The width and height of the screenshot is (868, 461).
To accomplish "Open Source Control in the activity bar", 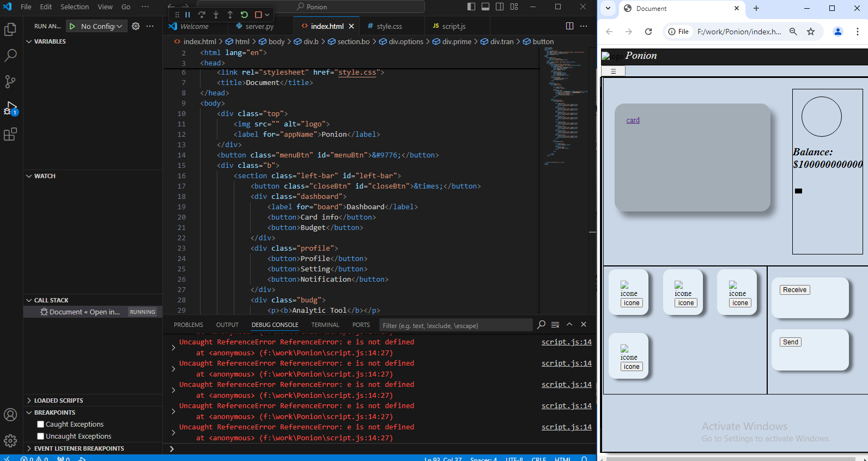I will coord(10,82).
